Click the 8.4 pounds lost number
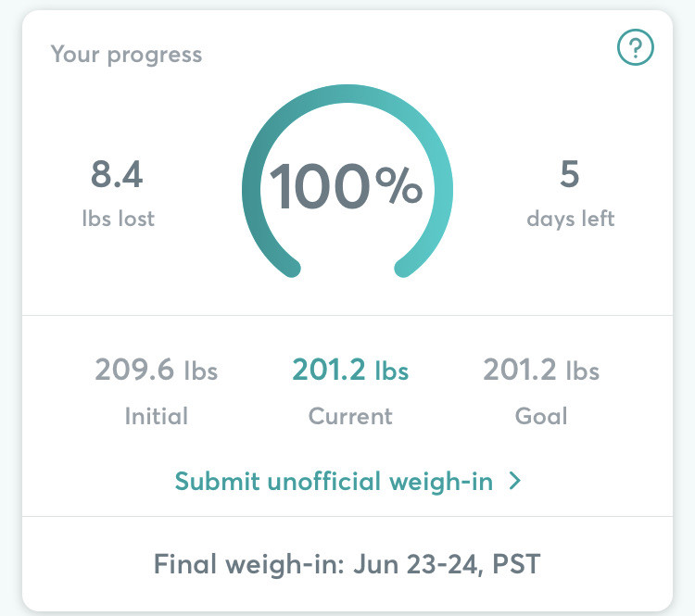695x616 pixels. point(117,174)
